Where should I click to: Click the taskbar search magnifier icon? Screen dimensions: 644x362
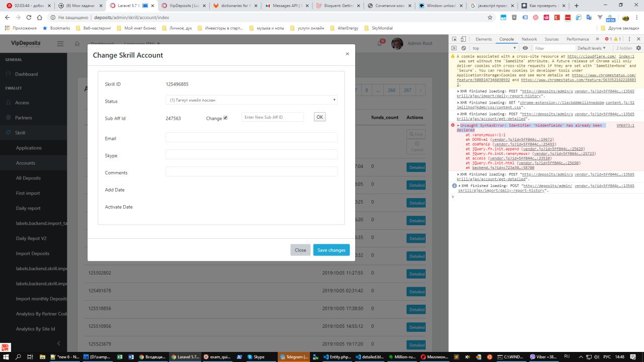18,356
